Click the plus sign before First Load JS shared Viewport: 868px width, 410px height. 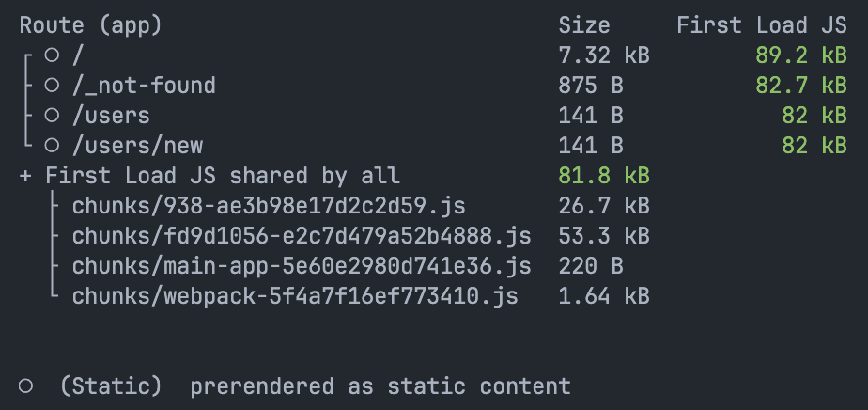pyautogui.click(x=25, y=176)
